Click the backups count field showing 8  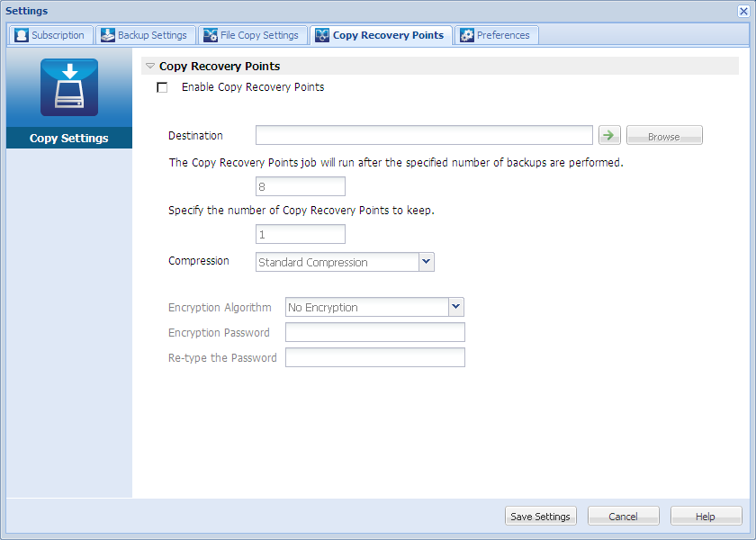300,186
